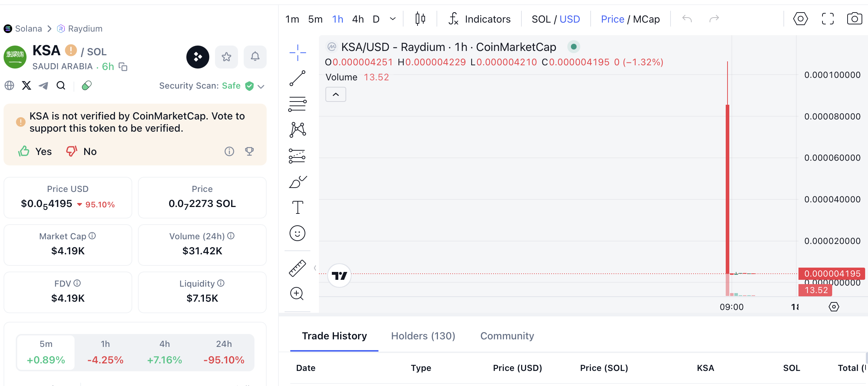Click the green pill icon

point(87,85)
